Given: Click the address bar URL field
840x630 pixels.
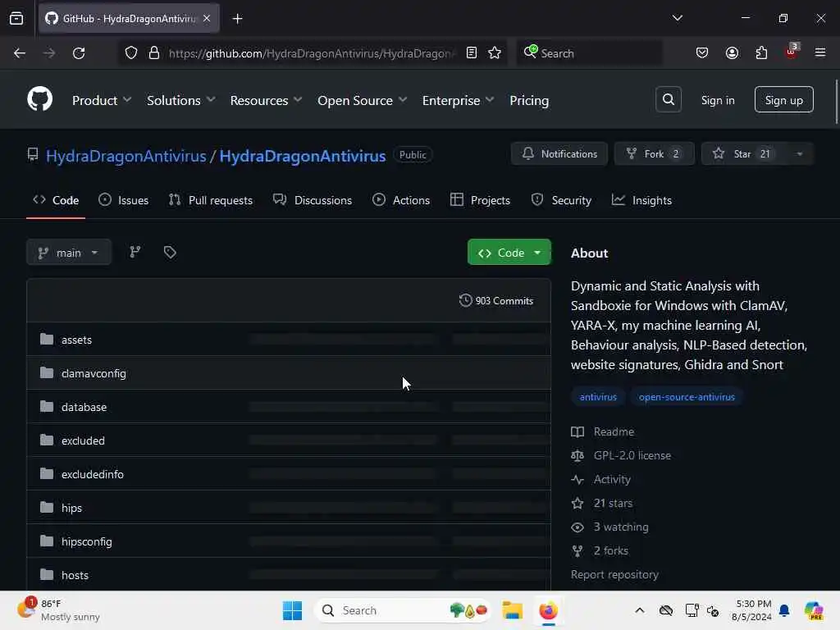Looking at the screenshot, I should 311,53.
